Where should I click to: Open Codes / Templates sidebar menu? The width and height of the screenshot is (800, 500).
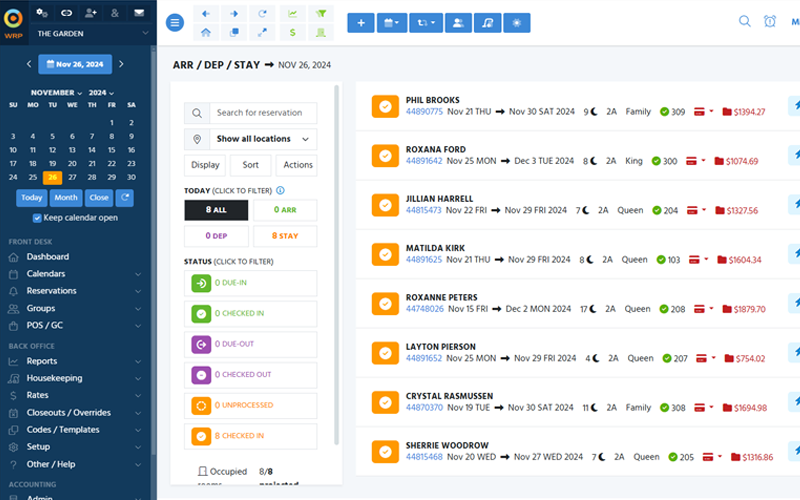(x=75, y=430)
